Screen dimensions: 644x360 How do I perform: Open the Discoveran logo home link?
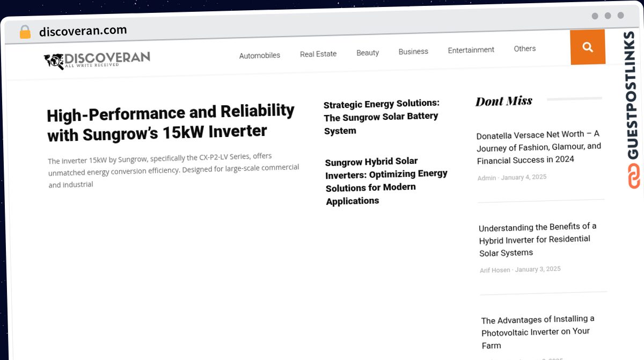point(97,60)
